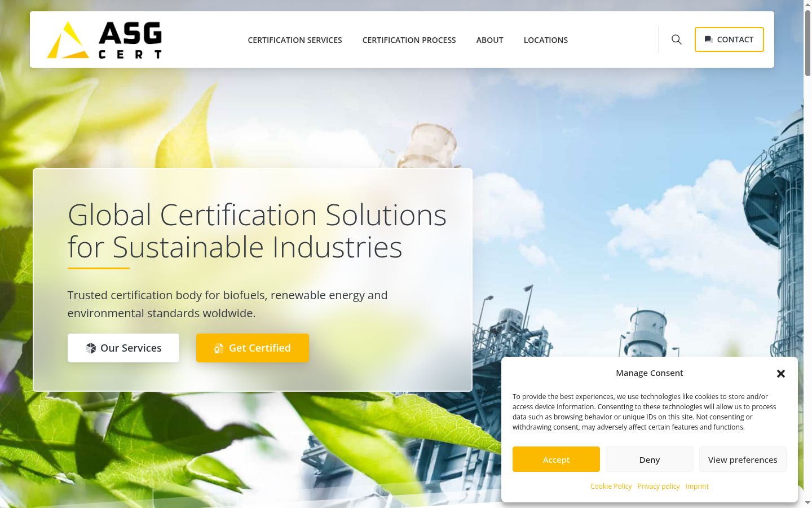This screenshot has height=508, width=812.
Task: Click the 'Trusted certification body' tagline text
Action: pyautogui.click(x=228, y=304)
